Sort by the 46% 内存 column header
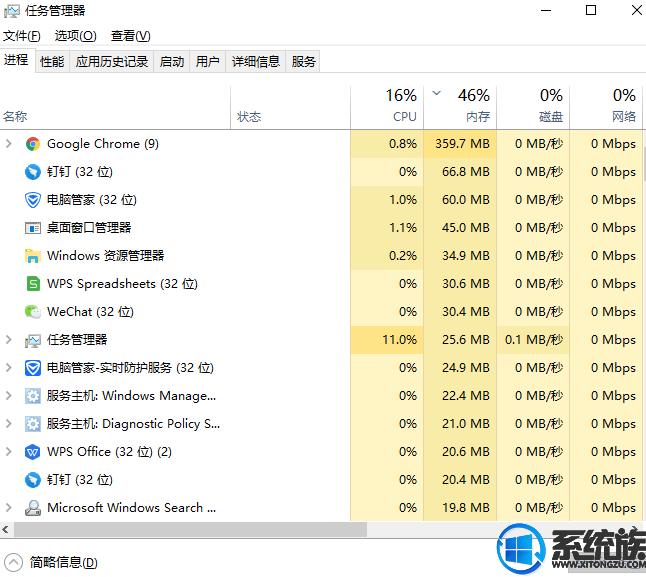 click(460, 108)
